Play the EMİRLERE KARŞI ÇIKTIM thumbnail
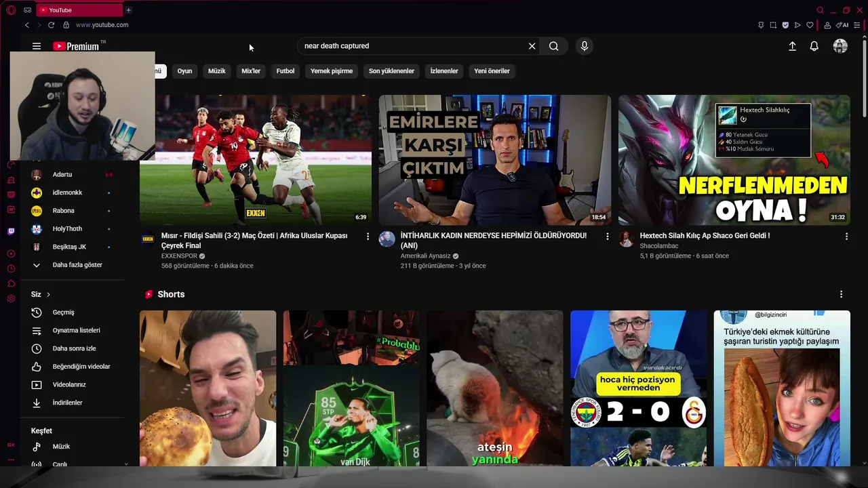868x488 pixels. coord(494,160)
